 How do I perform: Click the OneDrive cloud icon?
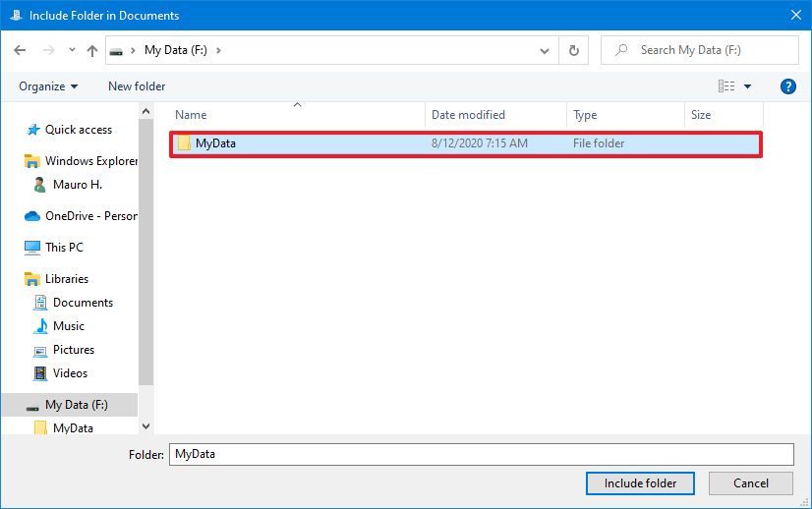click(32, 216)
